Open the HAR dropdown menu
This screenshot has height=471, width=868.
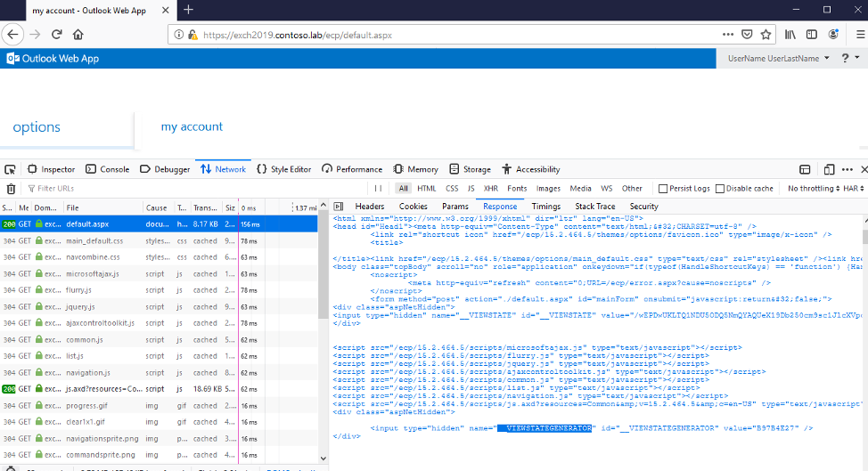(x=853, y=189)
